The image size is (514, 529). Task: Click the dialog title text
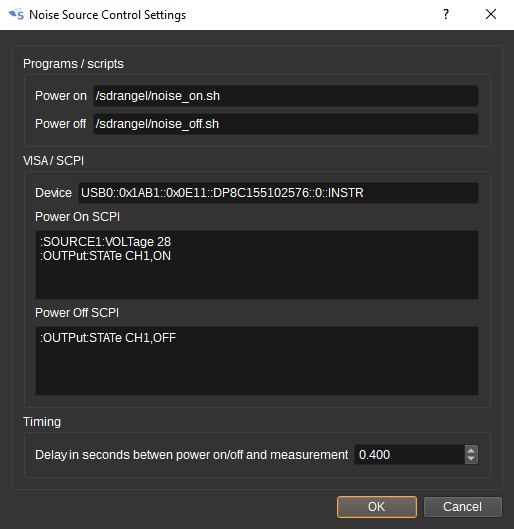click(x=108, y=15)
